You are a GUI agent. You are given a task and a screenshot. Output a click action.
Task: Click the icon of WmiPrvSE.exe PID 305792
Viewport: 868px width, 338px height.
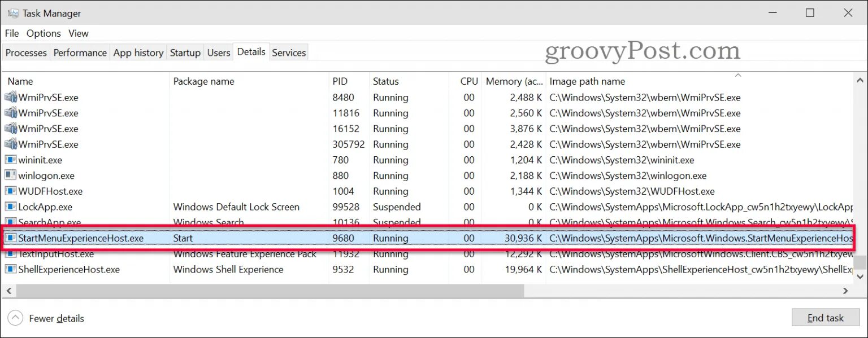pyautogui.click(x=10, y=144)
